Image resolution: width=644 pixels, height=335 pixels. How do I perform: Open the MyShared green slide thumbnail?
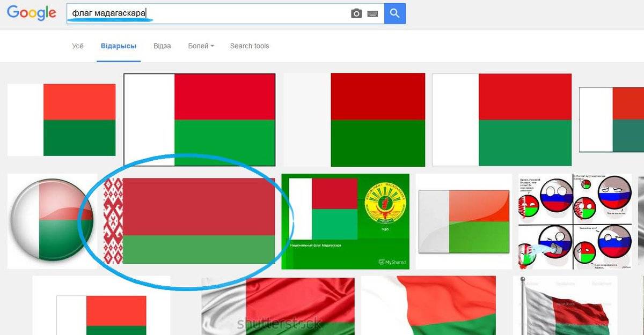tap(346, 221)
